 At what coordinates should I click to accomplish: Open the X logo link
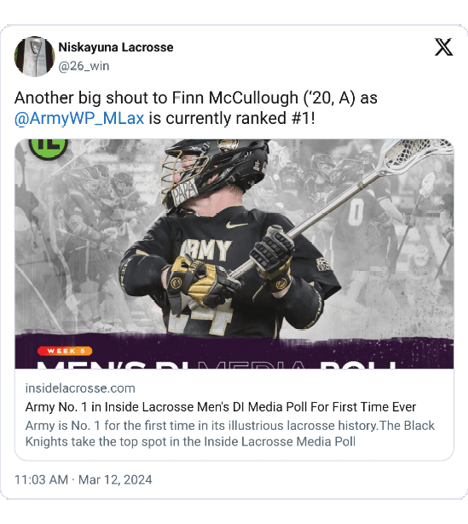[444, 47]
